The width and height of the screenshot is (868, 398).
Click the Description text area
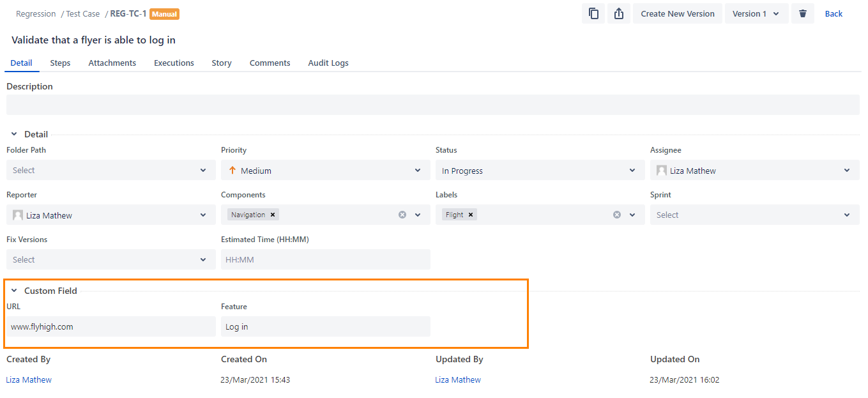(x=433, y=105)
